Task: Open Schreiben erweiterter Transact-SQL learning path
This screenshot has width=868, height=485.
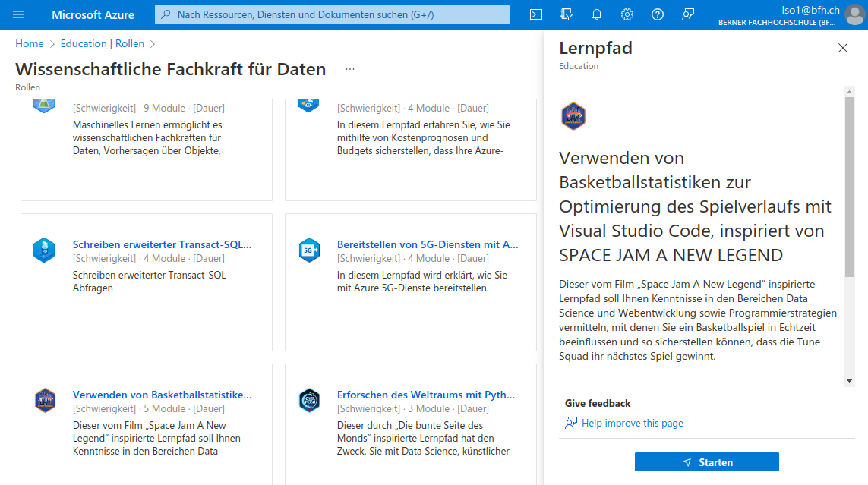Action: (163, 244)
